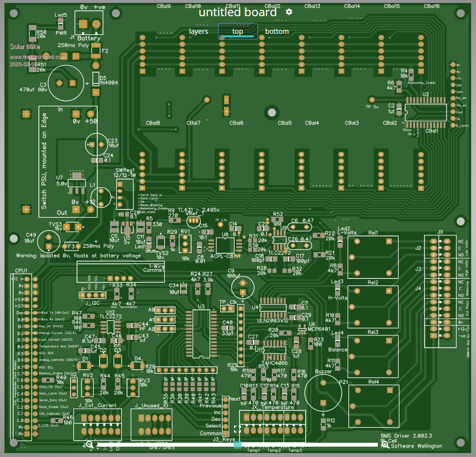476x457 pixels.
Task: Switch to the bottom side tab
Action: [x=277, y=31]
